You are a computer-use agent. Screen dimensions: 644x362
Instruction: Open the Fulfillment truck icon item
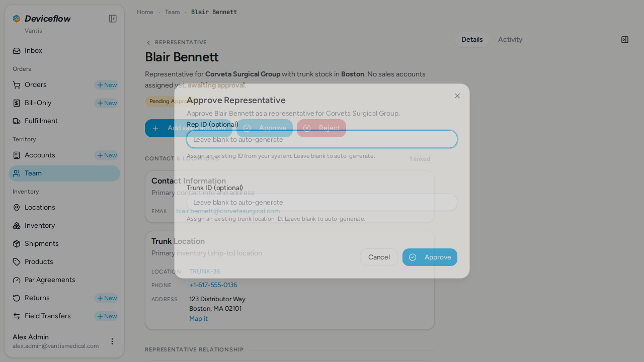coord(17,121)
